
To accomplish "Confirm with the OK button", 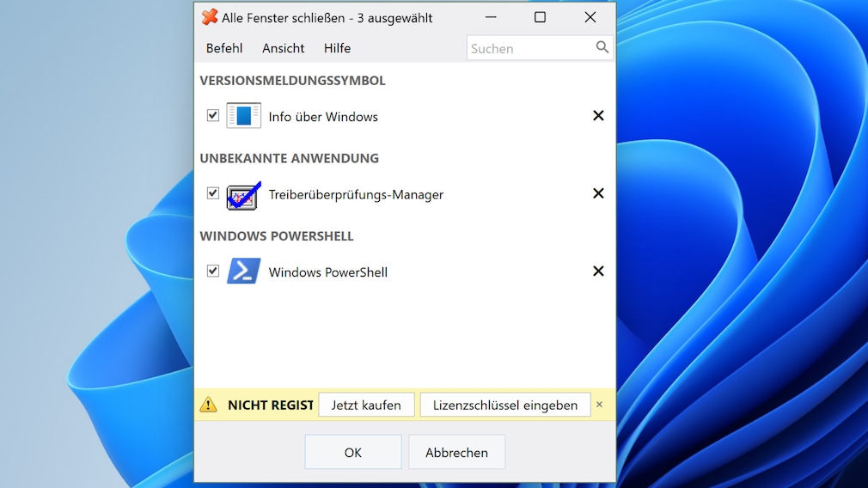I will coord(353,452).
